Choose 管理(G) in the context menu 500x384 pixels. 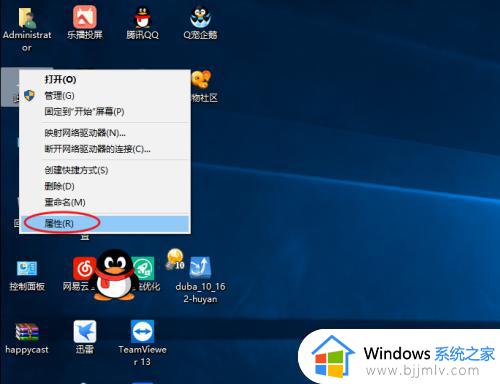105,96
